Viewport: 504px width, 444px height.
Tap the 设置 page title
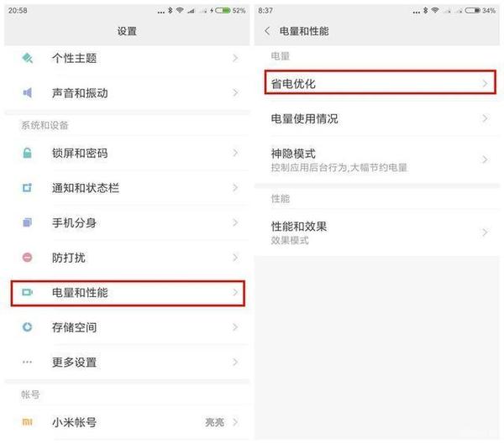(127, 31)
